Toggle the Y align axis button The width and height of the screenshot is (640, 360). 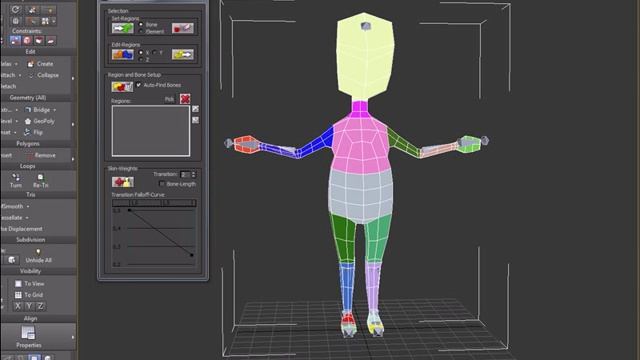[29, 306]
